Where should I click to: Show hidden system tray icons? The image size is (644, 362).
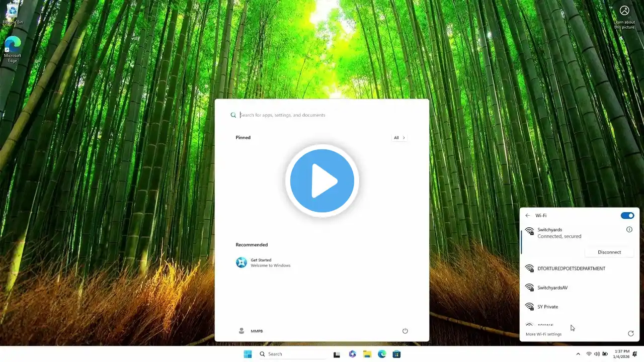tap(578, 354)
